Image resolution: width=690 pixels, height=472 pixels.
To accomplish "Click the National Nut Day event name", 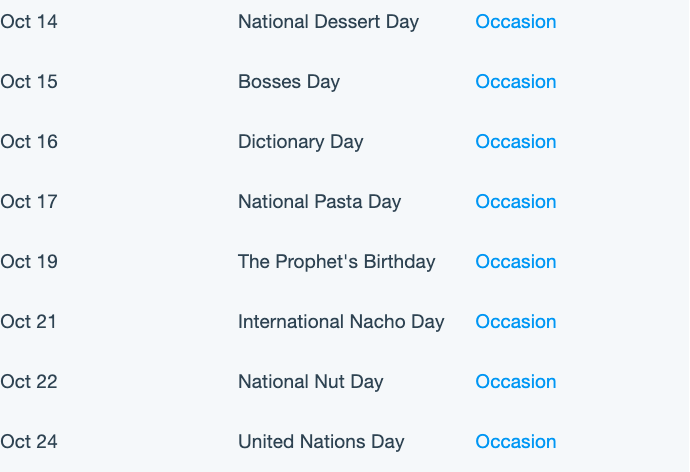I will (x=311, y=381).
